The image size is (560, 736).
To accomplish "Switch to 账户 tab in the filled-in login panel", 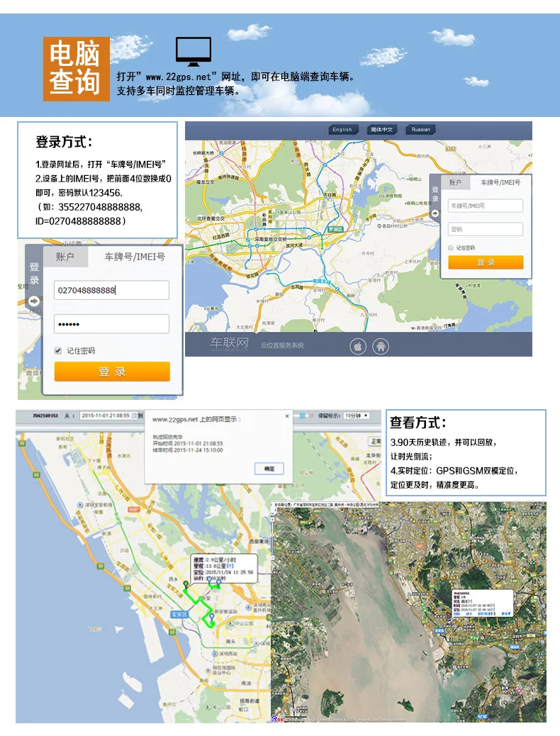I will point(65,257).
